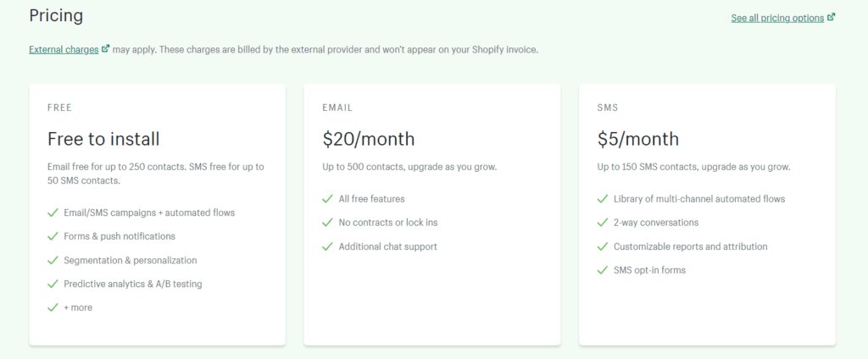Click external-link icon next to External charges
The image size is (868, 359).
pyautogui.click(x=105, y=49)
